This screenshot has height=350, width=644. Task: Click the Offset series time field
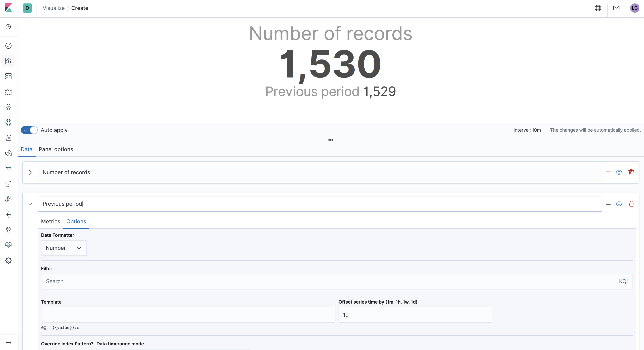pyautogui.click(x=415, y=315)
